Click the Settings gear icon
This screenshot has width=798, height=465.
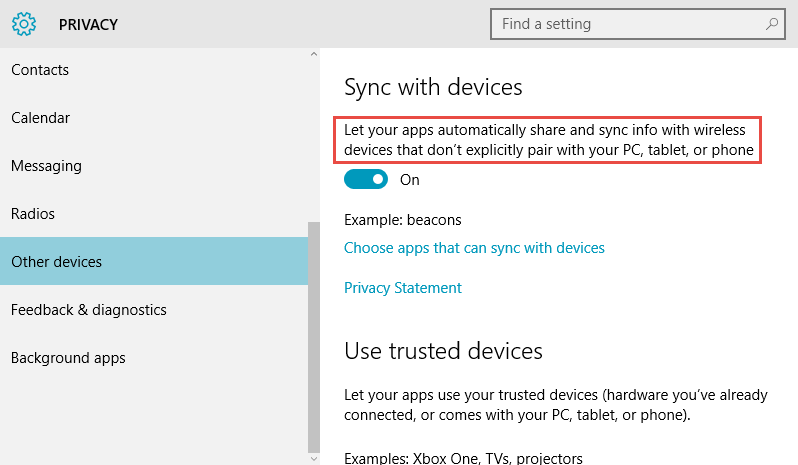(24, 24)
